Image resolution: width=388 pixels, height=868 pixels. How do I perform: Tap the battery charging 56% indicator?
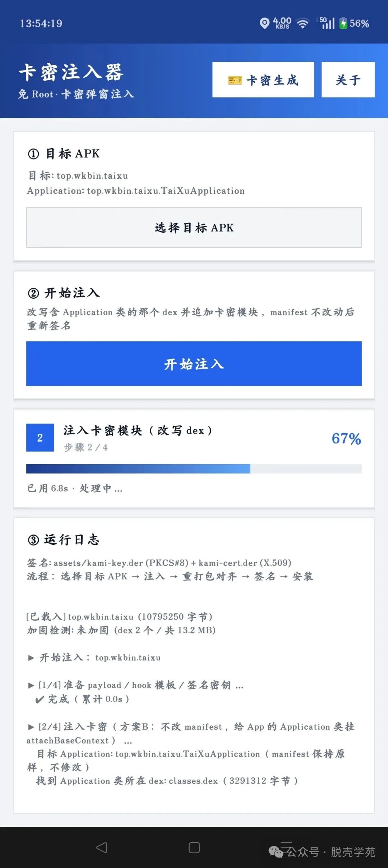pyautogui.click(x=354, y=23)
